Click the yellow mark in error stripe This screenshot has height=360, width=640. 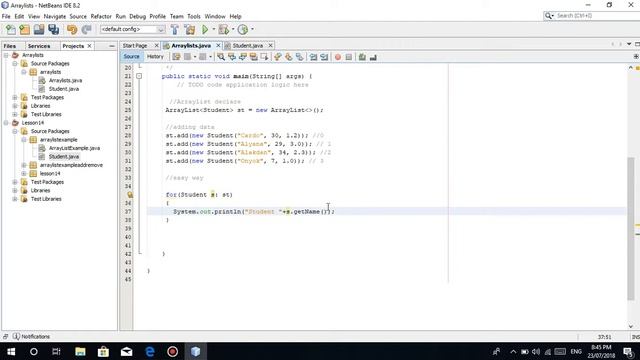[x=637, y=225]
